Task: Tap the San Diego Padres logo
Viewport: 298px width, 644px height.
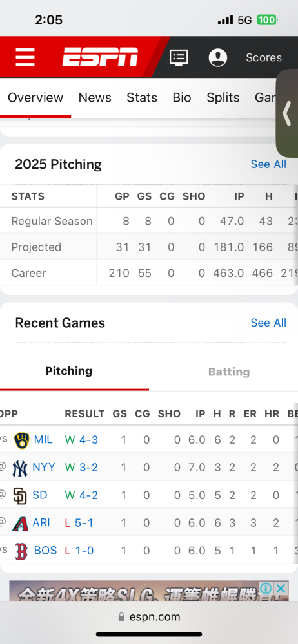Action: [x=20, y=495]
